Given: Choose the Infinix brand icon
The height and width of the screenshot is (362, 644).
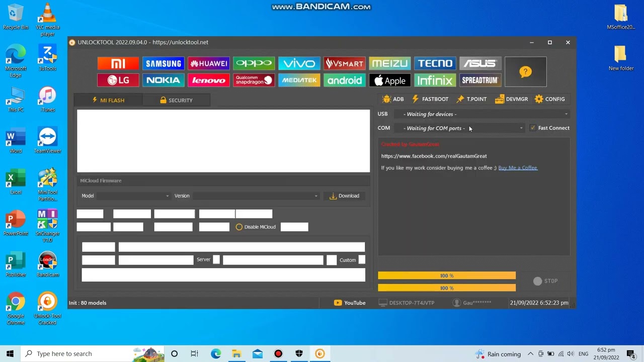Looking at the screenshot, I should [435, 80].
